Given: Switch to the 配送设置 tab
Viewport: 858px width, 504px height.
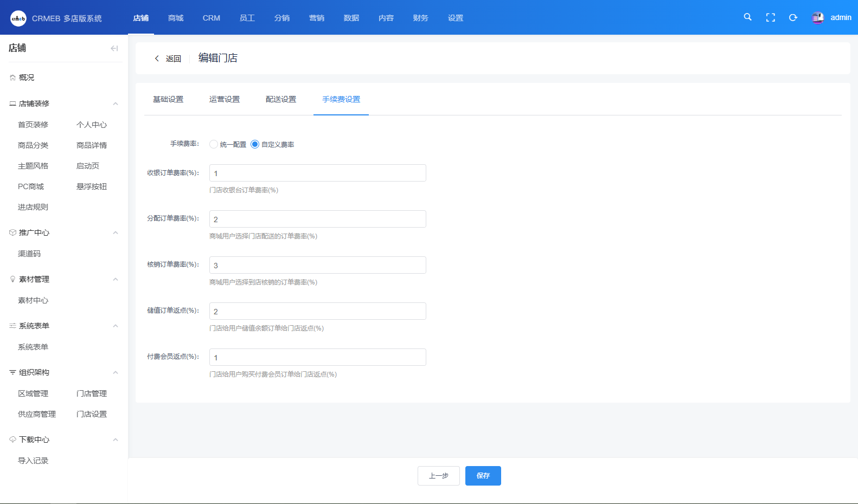Looking at the screenshot, I should tap(281, 99).
